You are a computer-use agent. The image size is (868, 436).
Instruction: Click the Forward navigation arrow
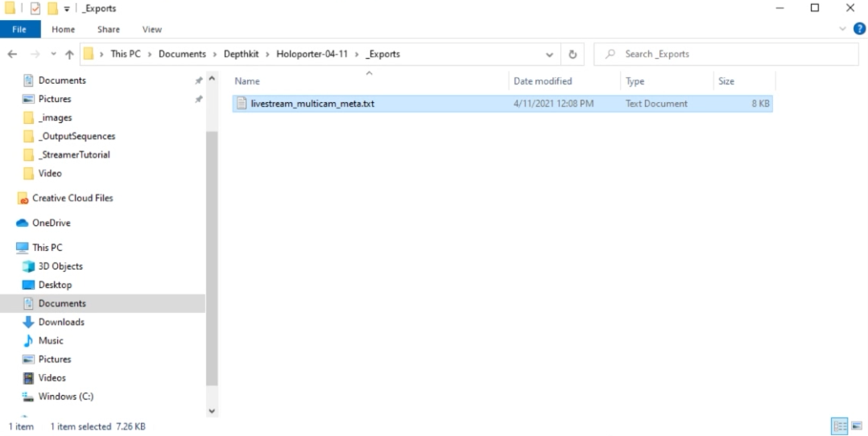[x=35, y=54]
